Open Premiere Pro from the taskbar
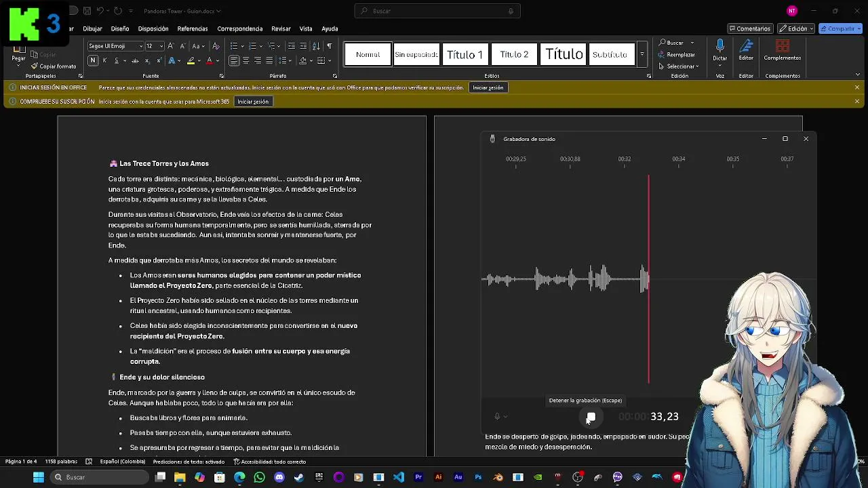This screenshot has height=488, width=868. pos(418,477)
